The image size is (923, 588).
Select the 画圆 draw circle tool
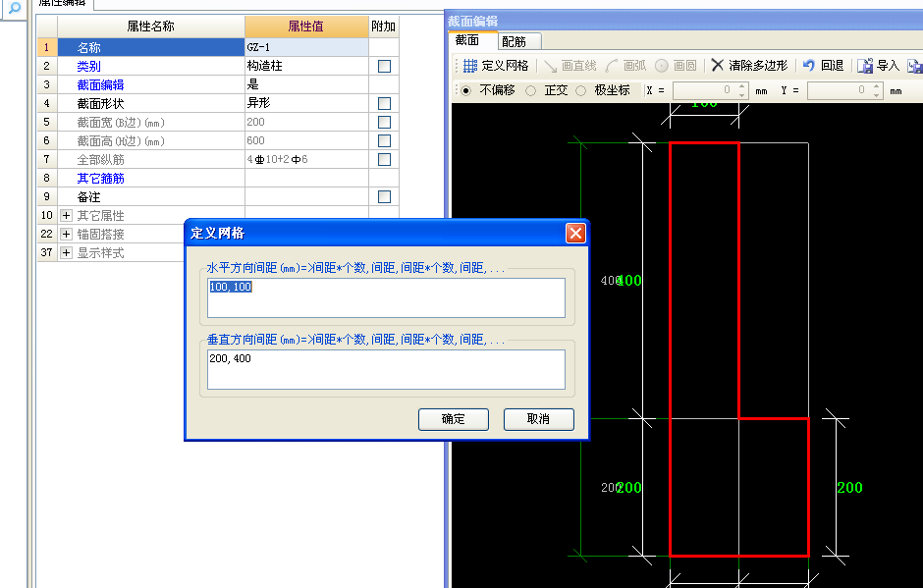[676, 66]
